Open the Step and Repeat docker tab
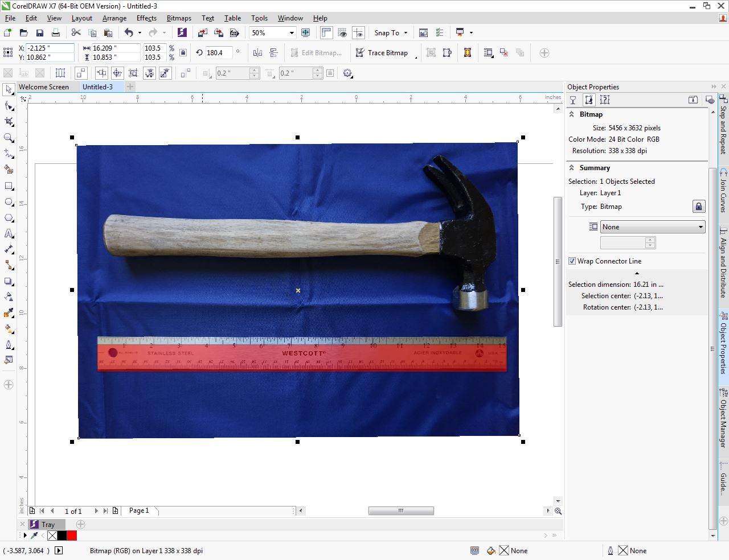The image size is (729, 560). coord(723,126)
